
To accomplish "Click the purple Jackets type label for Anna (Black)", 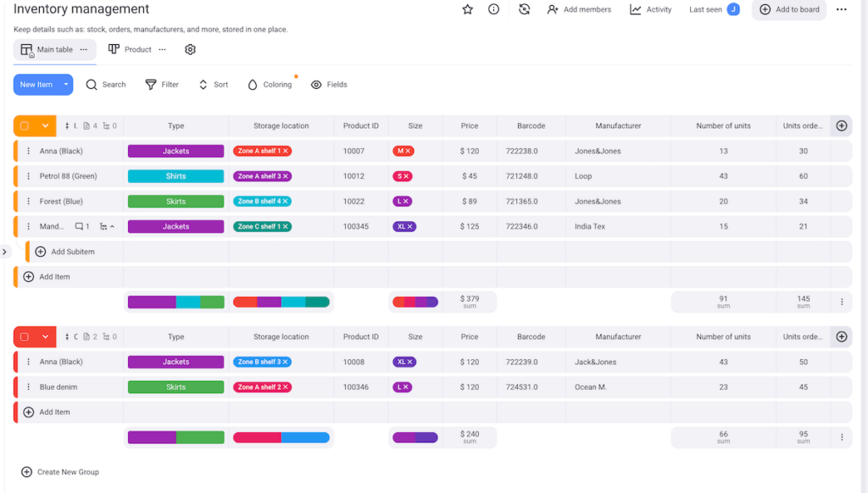I will click(x=175, y=151).
